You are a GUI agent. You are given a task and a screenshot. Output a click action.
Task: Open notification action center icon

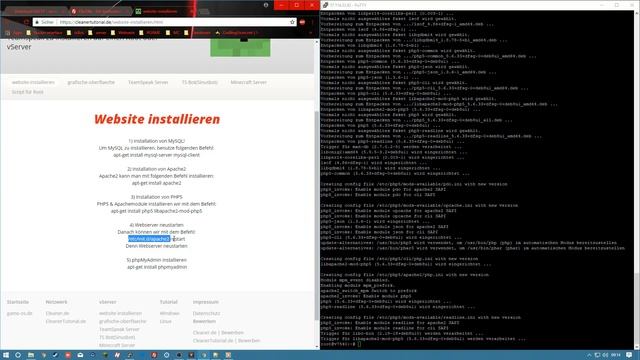click(629, 355)
